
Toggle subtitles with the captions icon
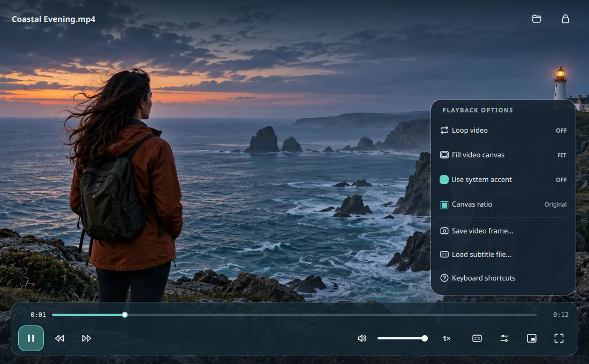coord(477,338)
